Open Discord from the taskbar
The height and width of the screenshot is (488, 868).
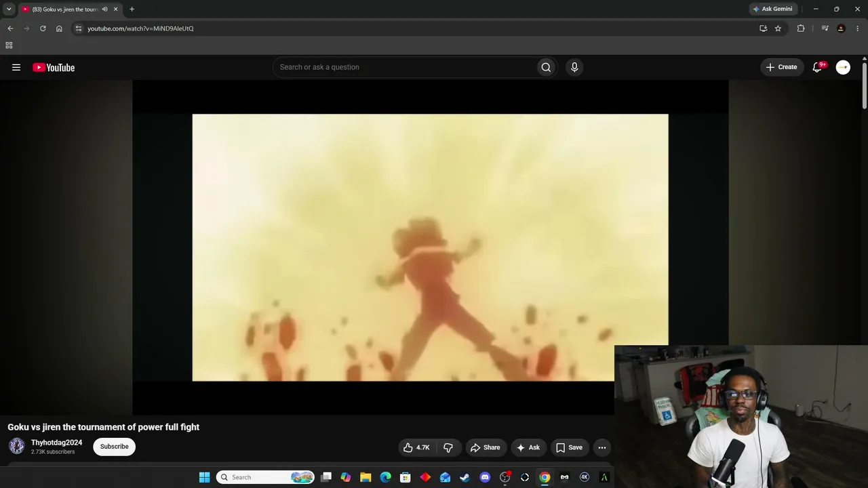coord(485,477)
